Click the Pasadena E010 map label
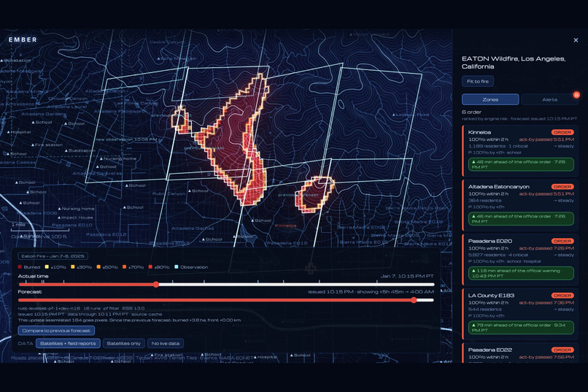588x392 pixels. click(x=72, y=225)
